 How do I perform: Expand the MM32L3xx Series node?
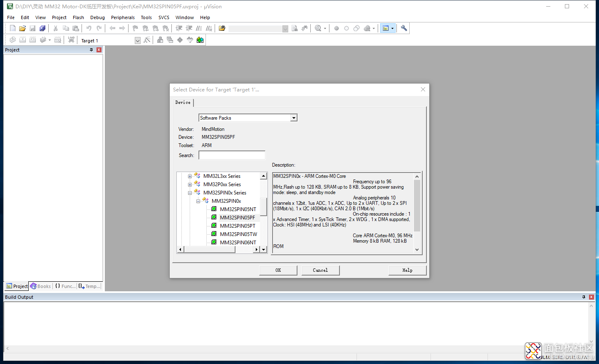point(190,176)
